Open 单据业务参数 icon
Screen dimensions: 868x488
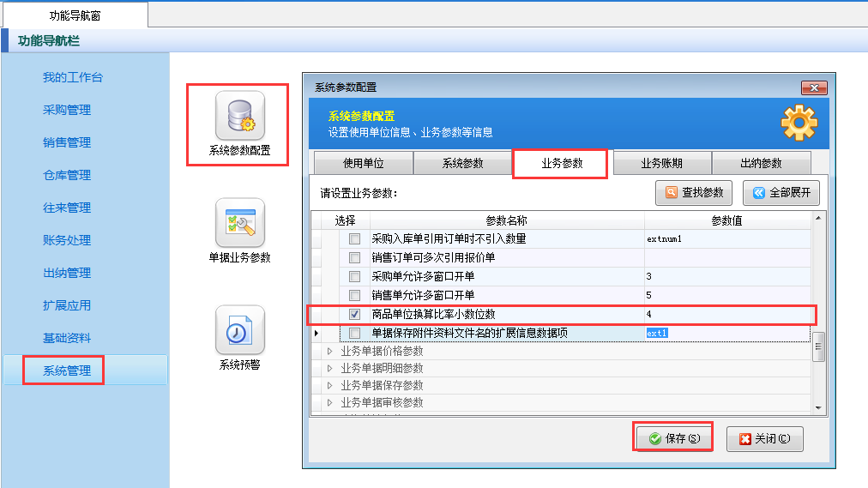point(239,223)
